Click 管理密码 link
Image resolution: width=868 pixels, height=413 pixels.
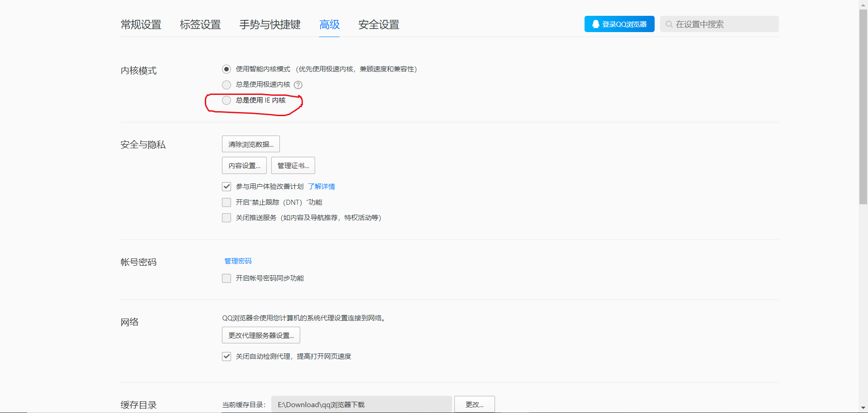coord(238,261)
